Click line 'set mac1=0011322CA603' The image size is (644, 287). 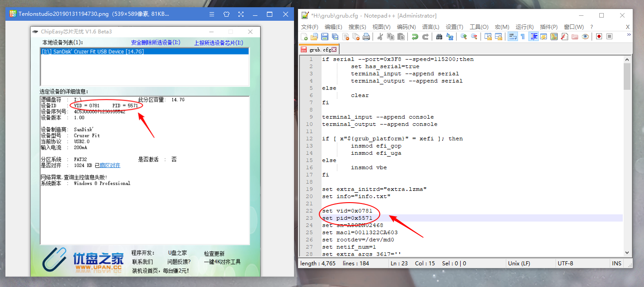pos(360,232)
